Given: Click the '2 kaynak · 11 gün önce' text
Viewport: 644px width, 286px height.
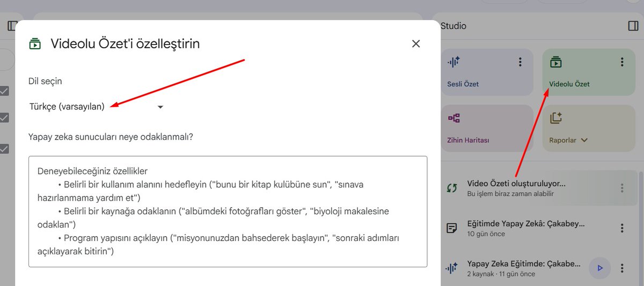Looking at the screenshot, I should 501,274.
